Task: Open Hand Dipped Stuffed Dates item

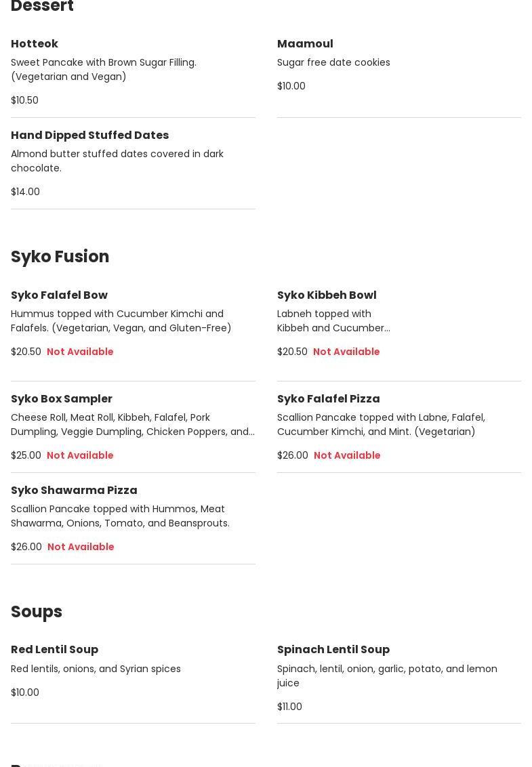Action: tap(89, 135)
